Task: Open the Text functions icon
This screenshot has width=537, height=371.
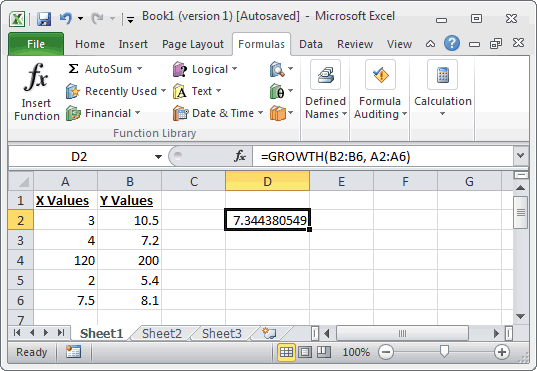Action: (x=180, y=91)
